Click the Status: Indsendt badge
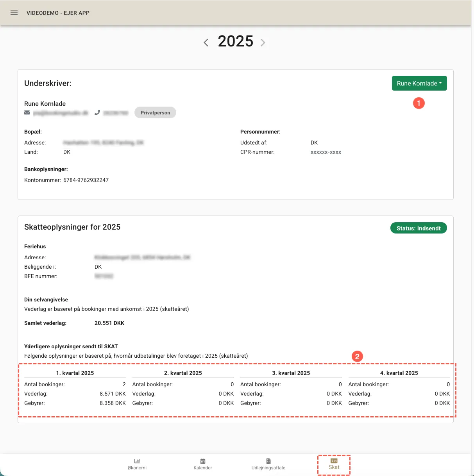The height and width of the screenshot is (476, 474). click(x=419, y=228)
